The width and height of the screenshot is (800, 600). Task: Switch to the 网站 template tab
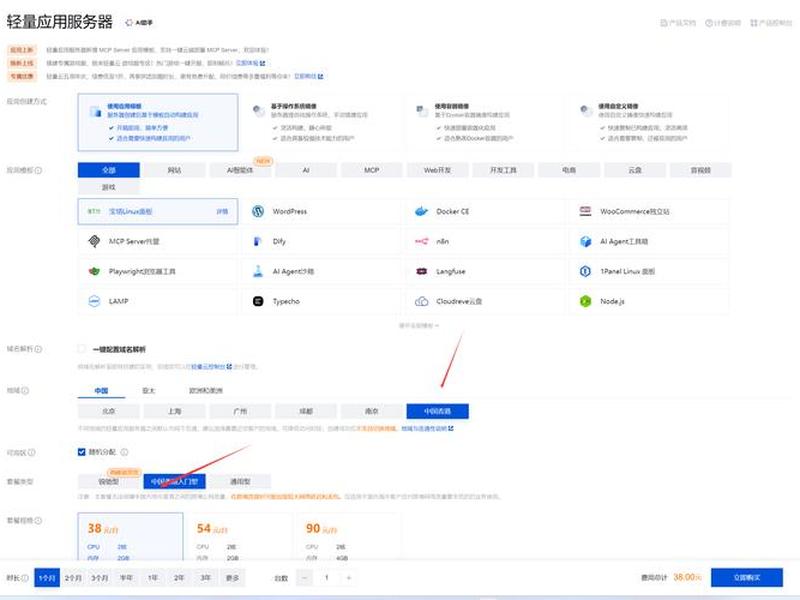coord(174,170)
